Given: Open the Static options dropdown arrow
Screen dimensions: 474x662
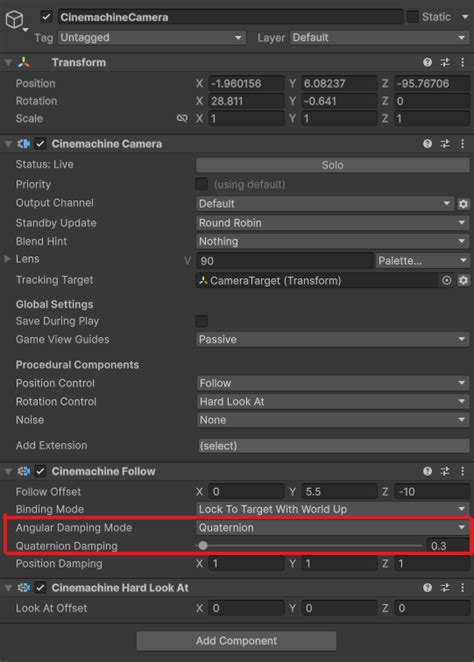Looking at the screenshot, I should [465, 17].
